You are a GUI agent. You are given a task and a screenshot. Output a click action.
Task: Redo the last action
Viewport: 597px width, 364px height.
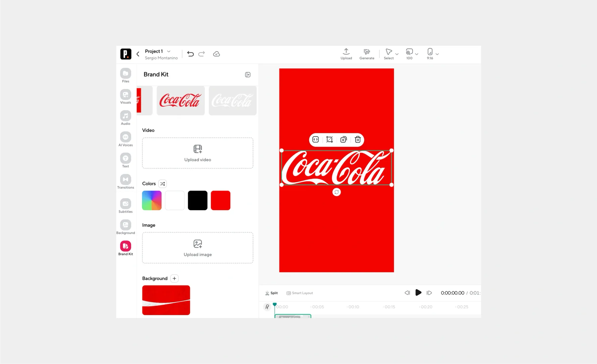[x=202, y=54]
